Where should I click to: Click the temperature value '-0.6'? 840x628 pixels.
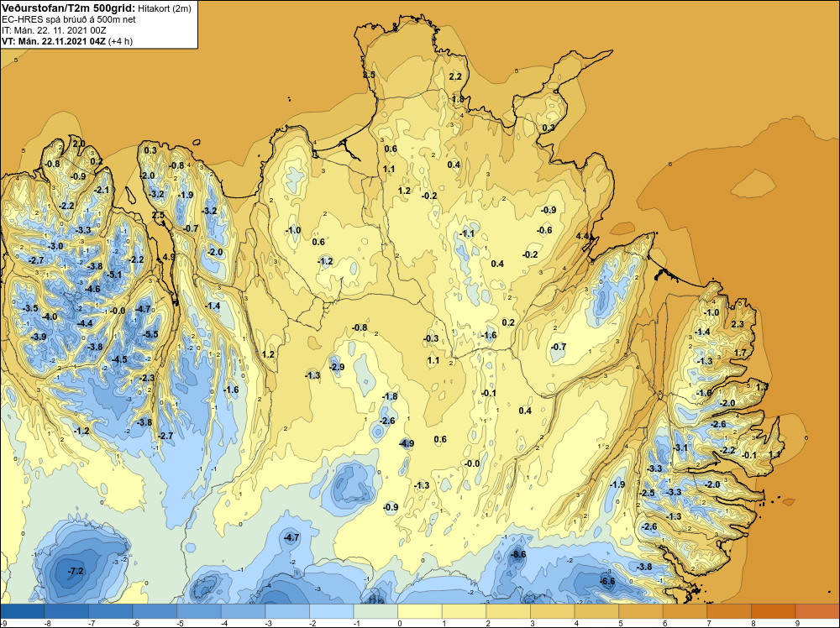pos(545,230)
